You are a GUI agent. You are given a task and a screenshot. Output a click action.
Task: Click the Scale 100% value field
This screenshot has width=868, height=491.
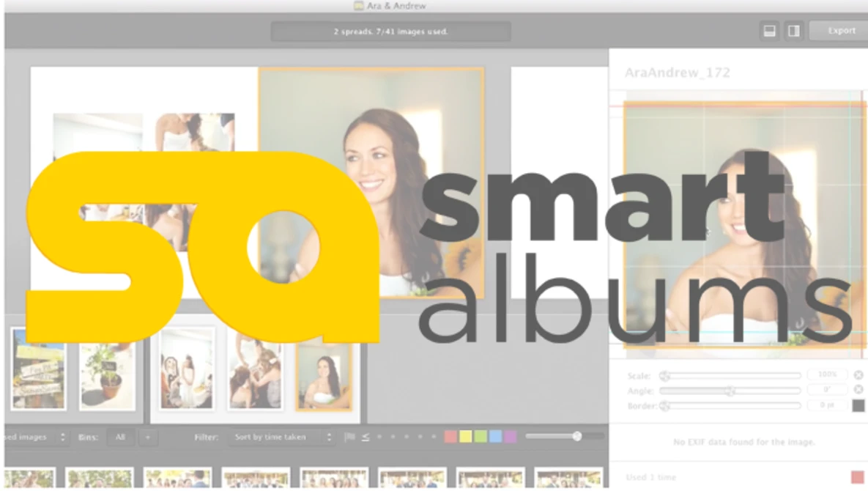coord(827,374)
